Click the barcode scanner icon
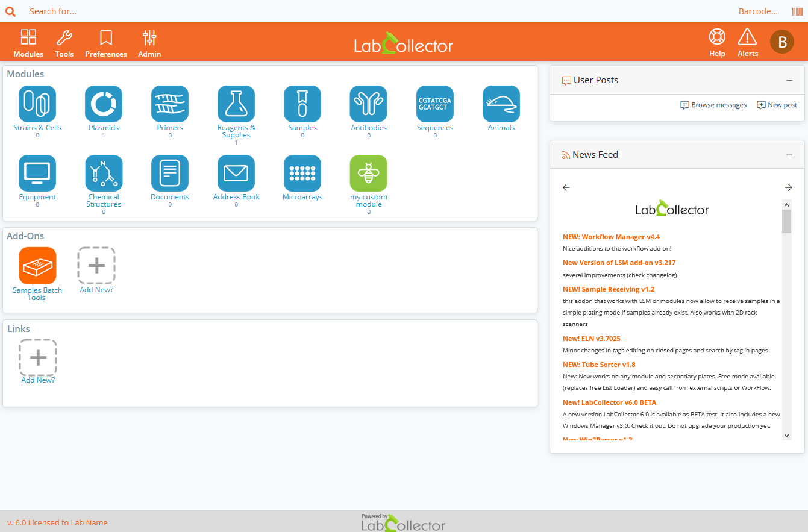Viewport: 808px width, 532px height. point(797,11)
